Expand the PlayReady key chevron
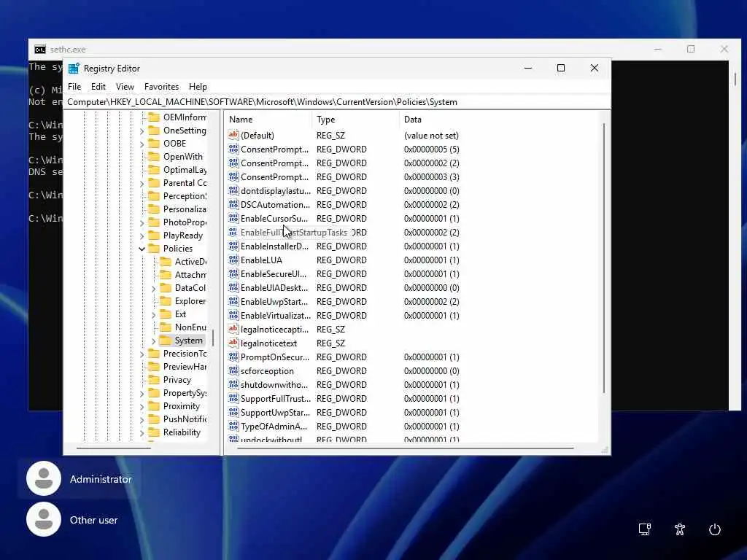 142,236
